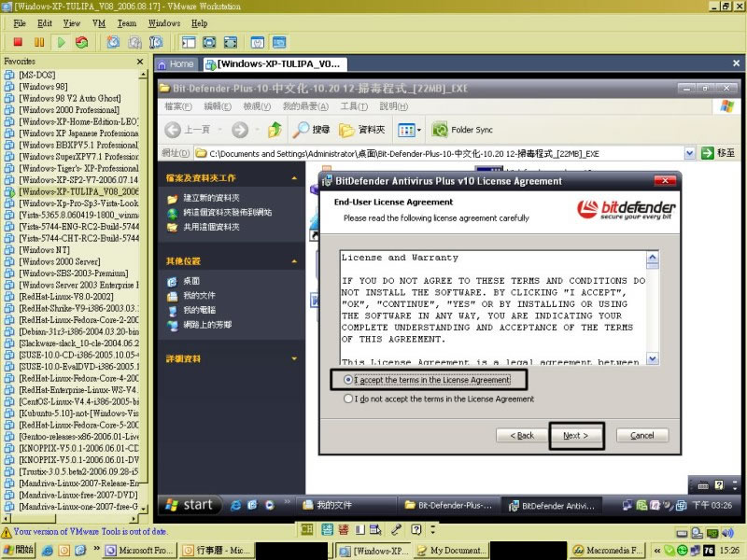
Task: Switch to the Home tab
Action: click(176, 64)
